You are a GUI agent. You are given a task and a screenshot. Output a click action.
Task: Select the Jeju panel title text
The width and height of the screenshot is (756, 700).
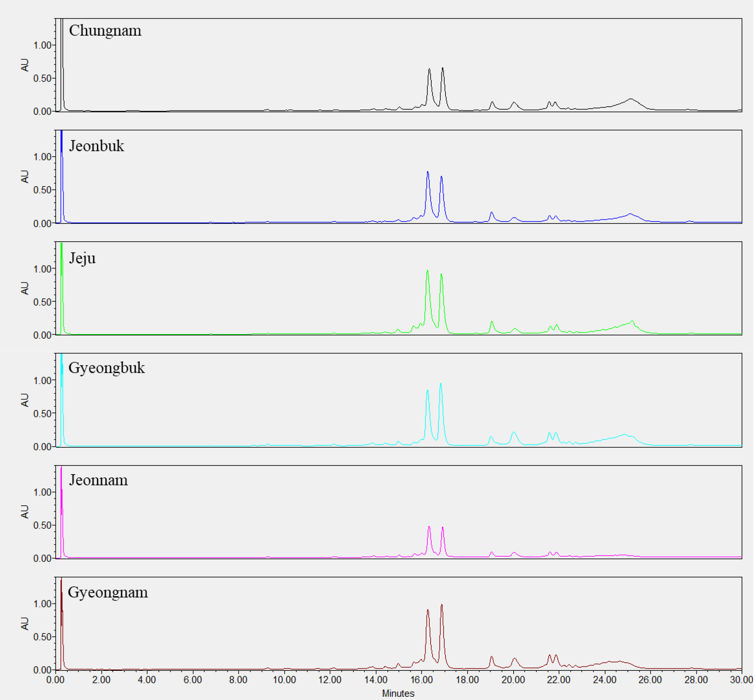(82, 258)
